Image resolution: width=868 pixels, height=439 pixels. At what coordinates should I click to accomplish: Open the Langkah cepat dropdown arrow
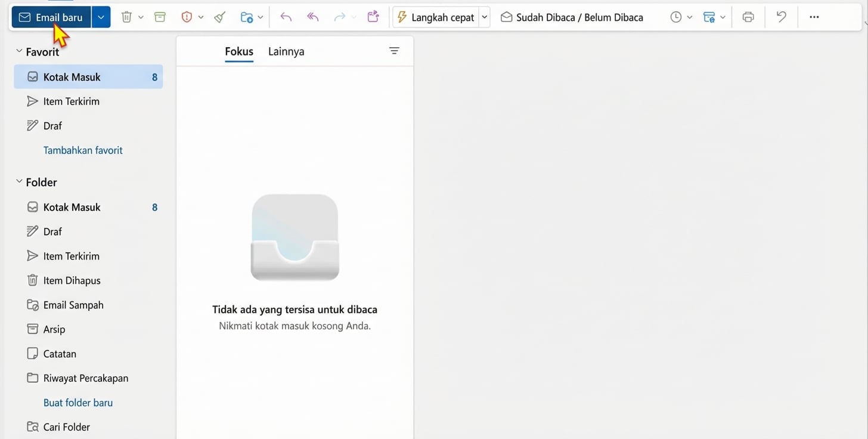pos(485,17)
